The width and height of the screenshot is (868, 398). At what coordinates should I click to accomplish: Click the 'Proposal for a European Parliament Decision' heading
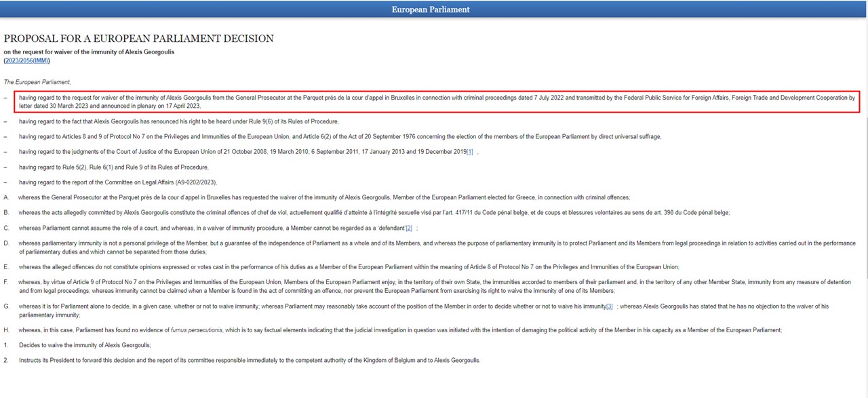[x=139, y=39]
